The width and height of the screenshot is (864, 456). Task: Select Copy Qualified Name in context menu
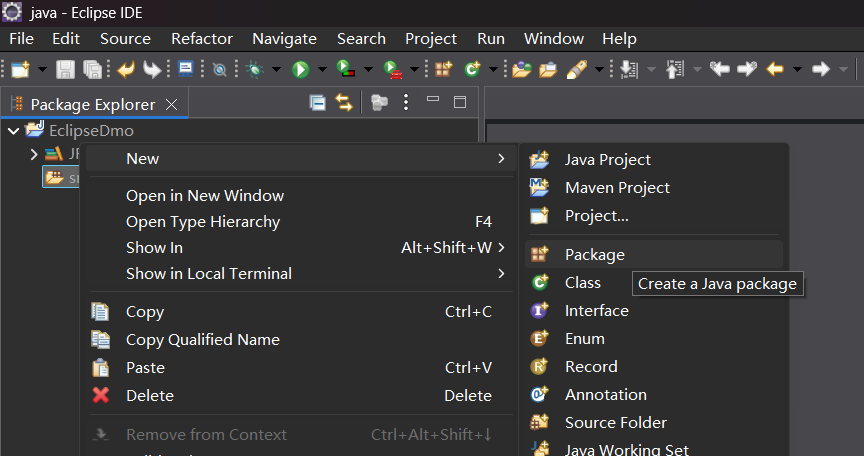pyautogui.click(x=301, y=340)
